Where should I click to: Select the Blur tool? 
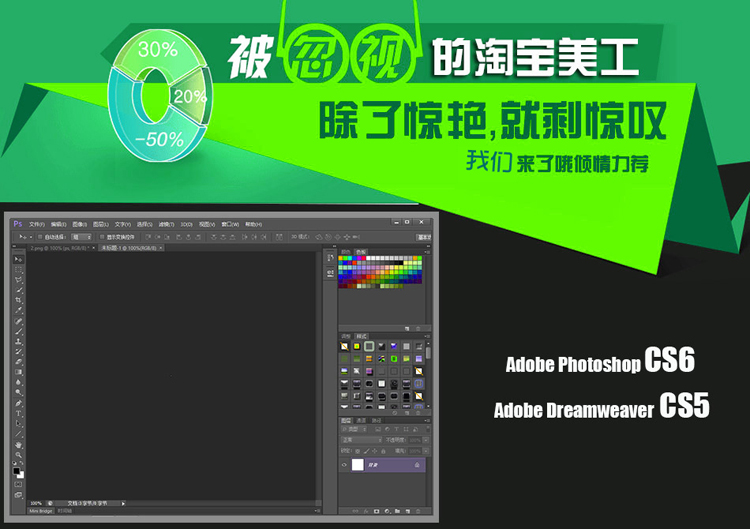pyautogui.click(x=18, y=382)
